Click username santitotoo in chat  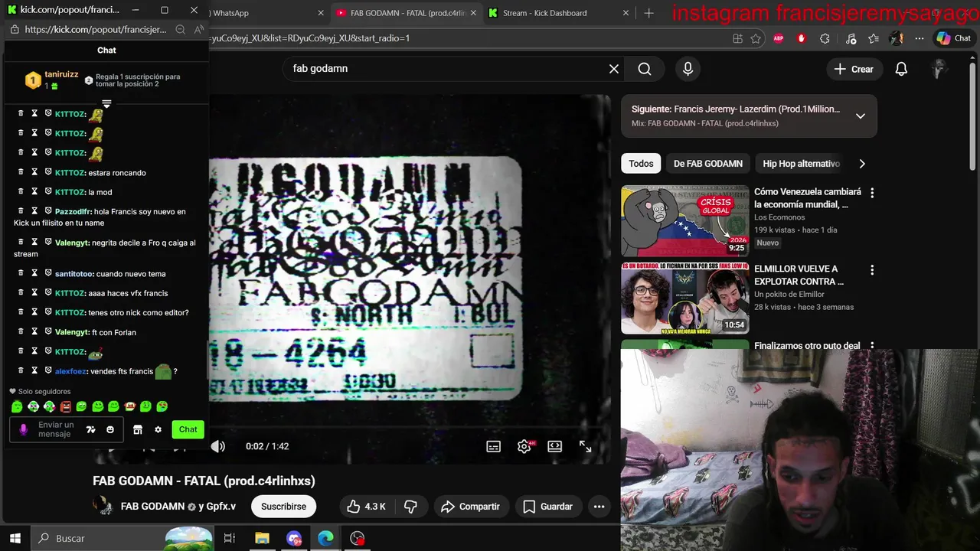pyautogui.click(x=73, y=273)
